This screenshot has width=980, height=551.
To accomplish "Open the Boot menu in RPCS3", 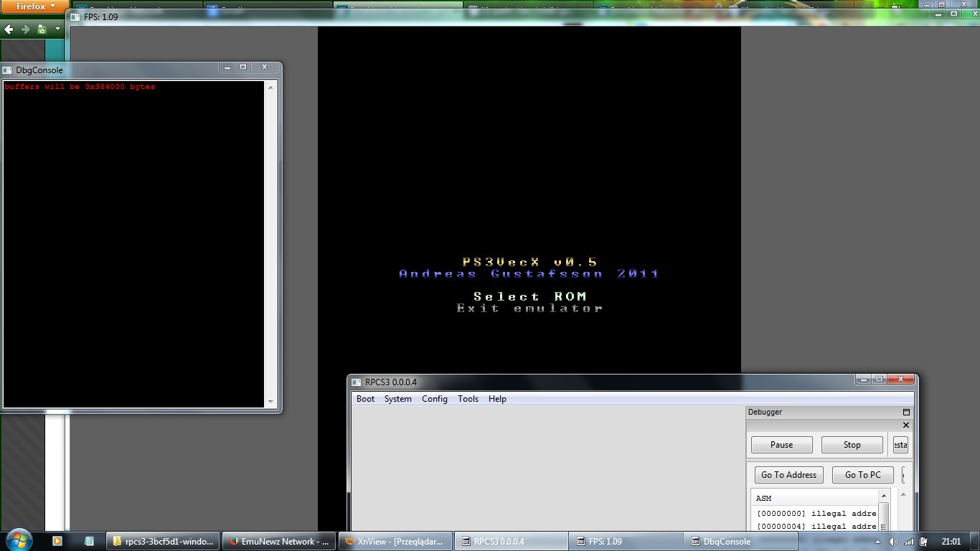I will [365, 399].
